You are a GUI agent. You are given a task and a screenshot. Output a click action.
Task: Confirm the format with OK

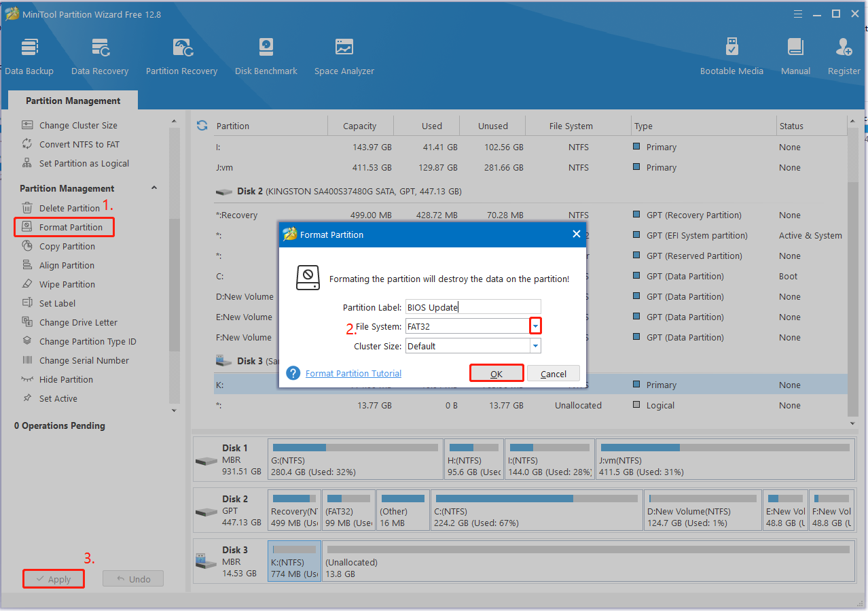click(496, 374)
